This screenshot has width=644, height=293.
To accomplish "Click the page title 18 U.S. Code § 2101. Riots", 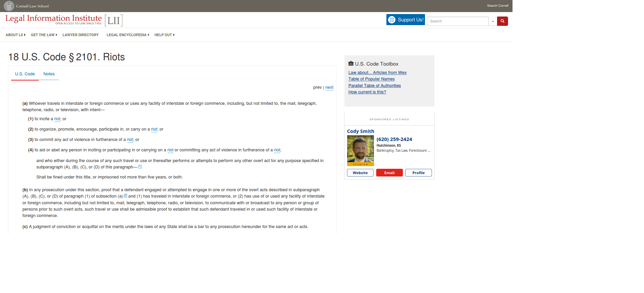I will pos(66,57).
